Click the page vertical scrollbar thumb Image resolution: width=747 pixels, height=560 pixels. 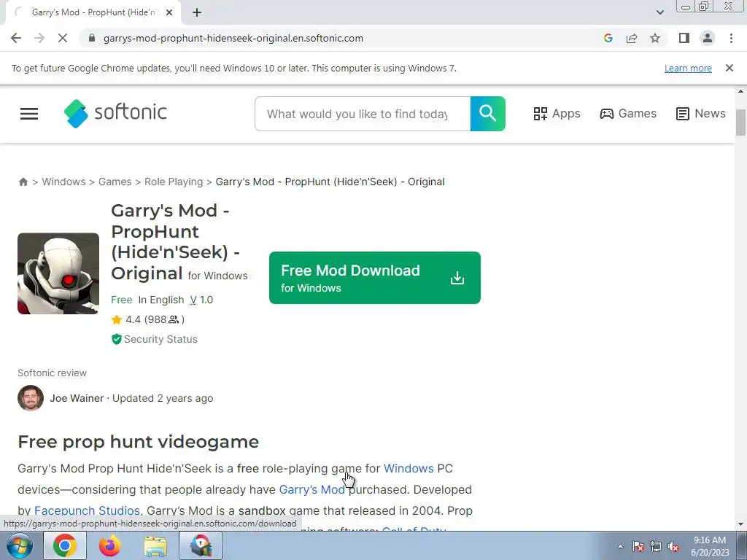[741, 122]
